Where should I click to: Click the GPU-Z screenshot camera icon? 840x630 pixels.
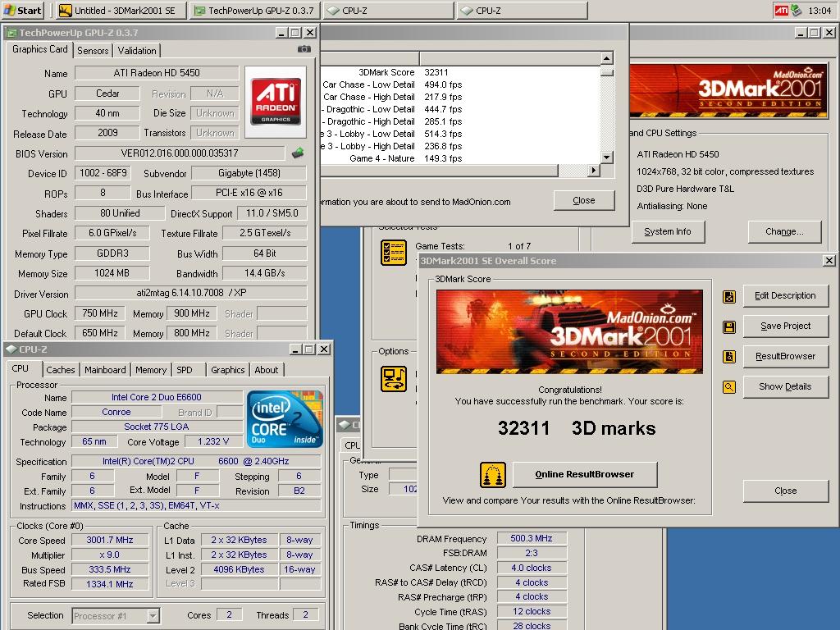coord(304,49)
